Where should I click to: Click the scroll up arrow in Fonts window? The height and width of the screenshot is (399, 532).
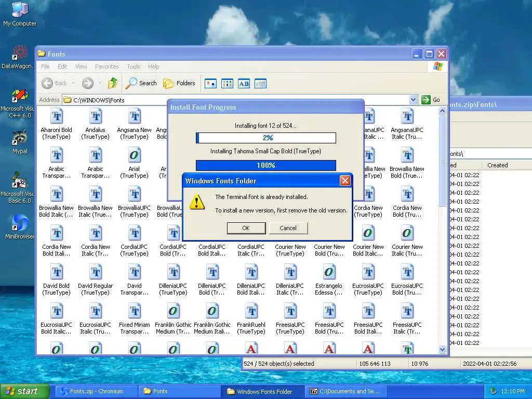click(x=442, y=111)
